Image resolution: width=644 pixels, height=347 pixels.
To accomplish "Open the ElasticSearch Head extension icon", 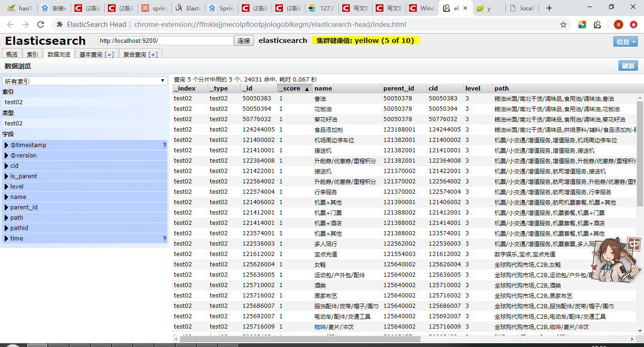I will 597,25.
